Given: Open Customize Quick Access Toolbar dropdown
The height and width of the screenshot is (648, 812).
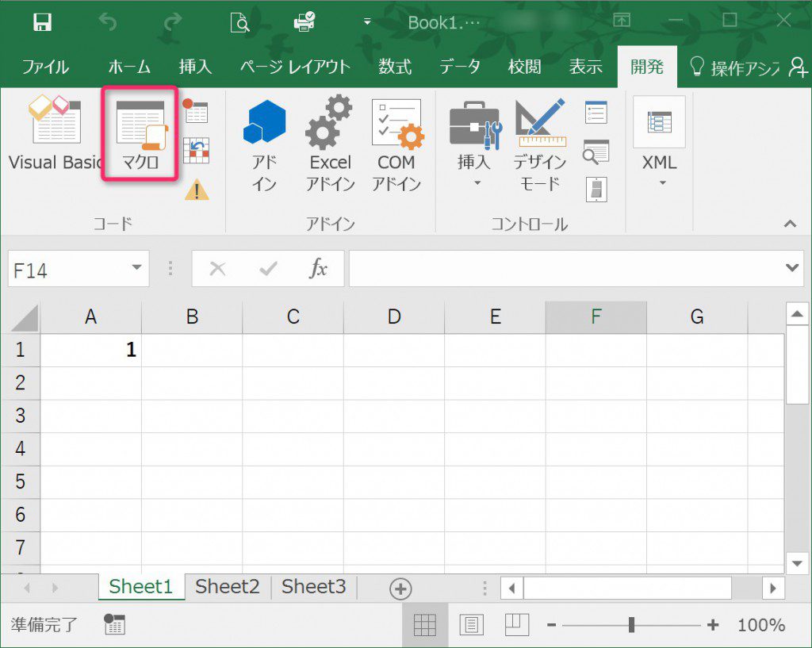Looking at the screenshot, I should coord(367,21).
